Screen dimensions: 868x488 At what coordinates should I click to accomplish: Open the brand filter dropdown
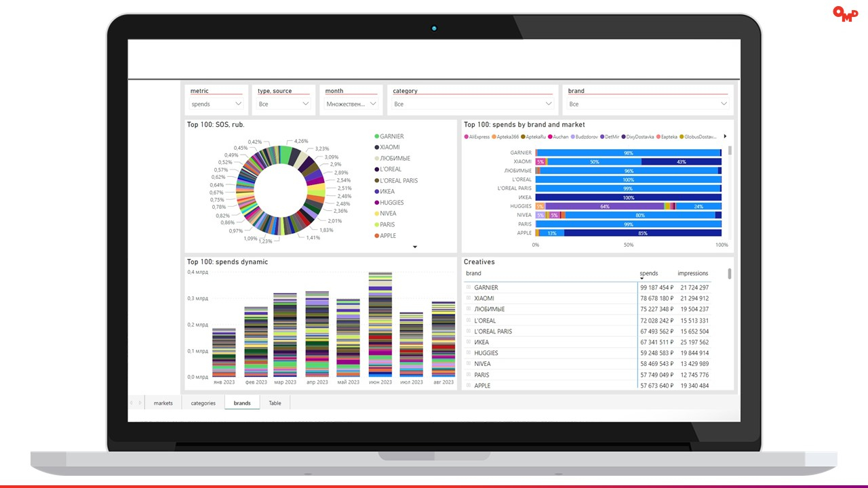click(x=648, y=104)
